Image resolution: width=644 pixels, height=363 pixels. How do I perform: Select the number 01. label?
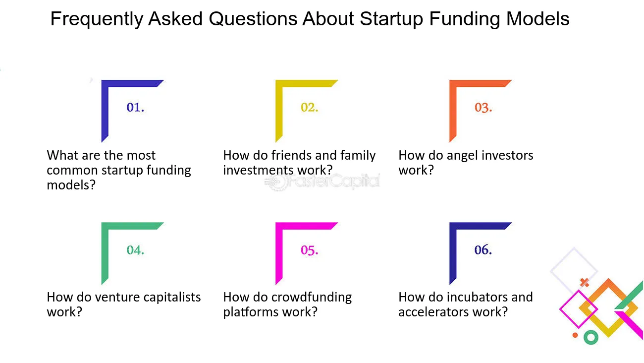tap(135, 107)
